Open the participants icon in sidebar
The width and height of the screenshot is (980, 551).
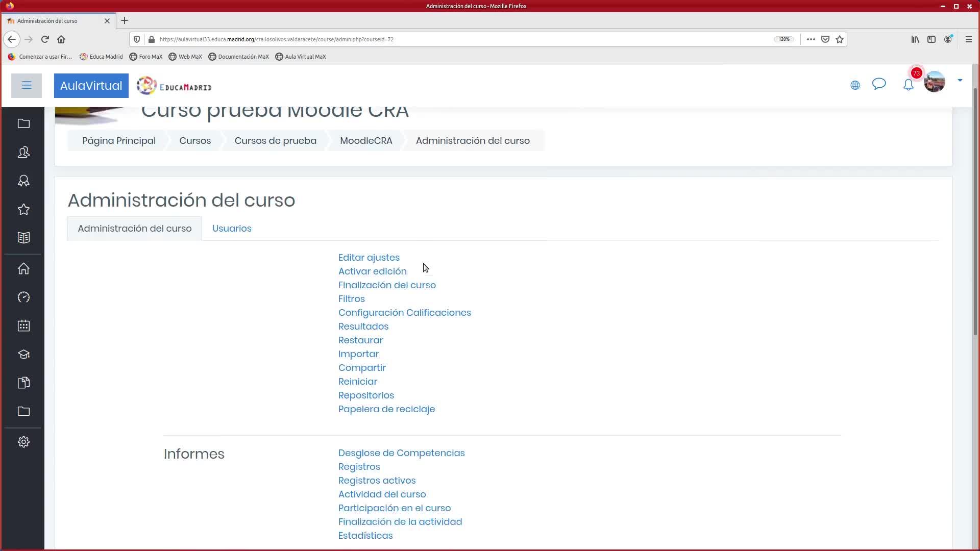(x=23, y=153)
